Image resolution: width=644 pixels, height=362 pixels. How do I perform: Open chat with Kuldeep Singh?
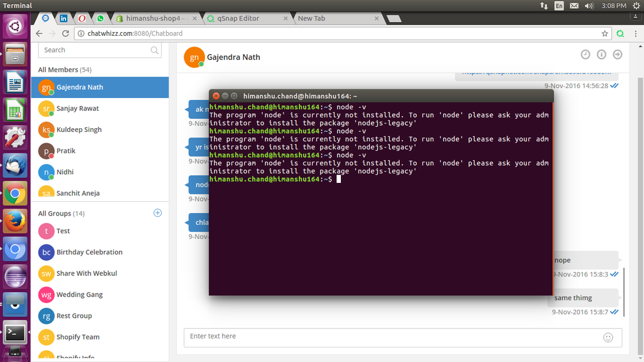point(79,129)
